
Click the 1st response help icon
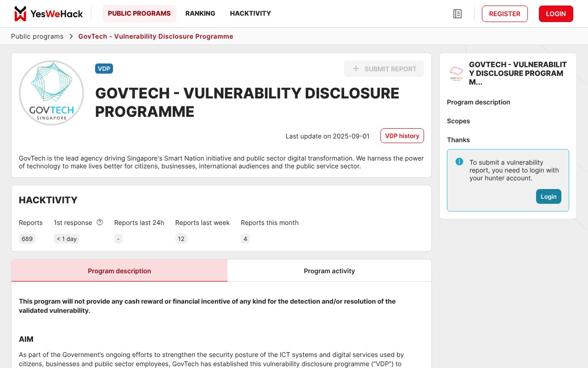point(100,223)
